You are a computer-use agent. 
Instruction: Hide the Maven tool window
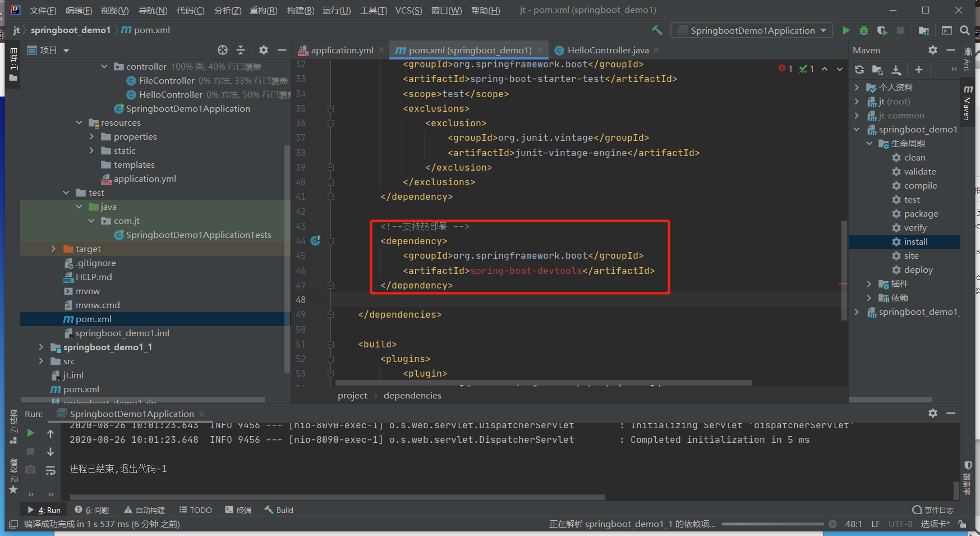951,50
